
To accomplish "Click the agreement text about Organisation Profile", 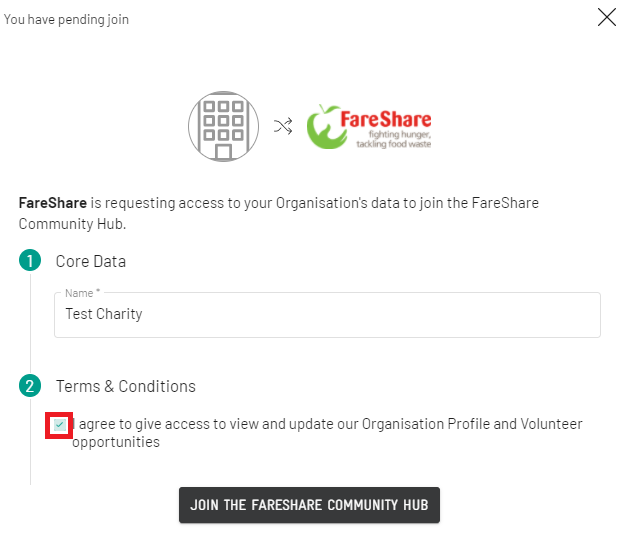I will (x=327, y=433).
